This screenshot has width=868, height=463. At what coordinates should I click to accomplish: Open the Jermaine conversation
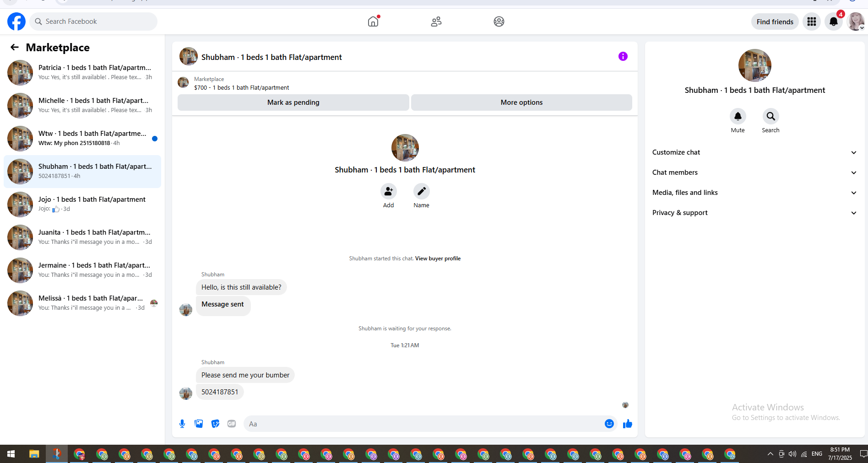[x=82, y=270]
